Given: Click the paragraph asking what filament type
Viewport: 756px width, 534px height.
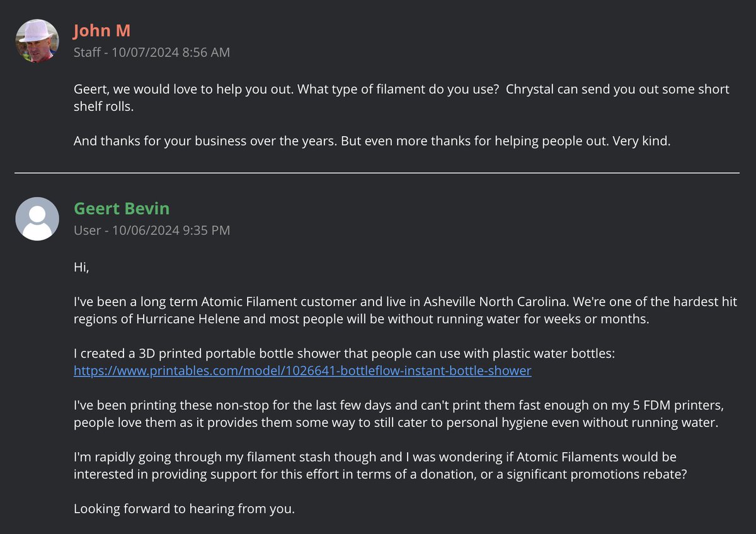Looking at the screenshot, I should [401, 98].
